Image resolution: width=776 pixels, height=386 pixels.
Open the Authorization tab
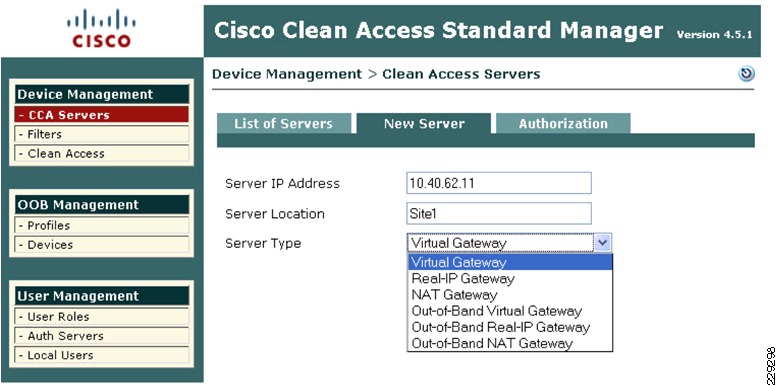pos(563,123)
